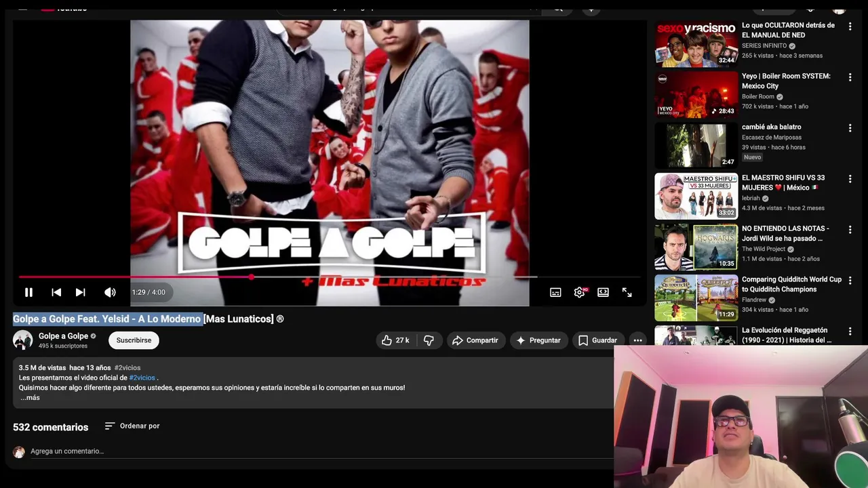Open the EL MANUAL DE NED video thumbnail
This screenshot has width=868, height=488.
(x=696, y=44)
